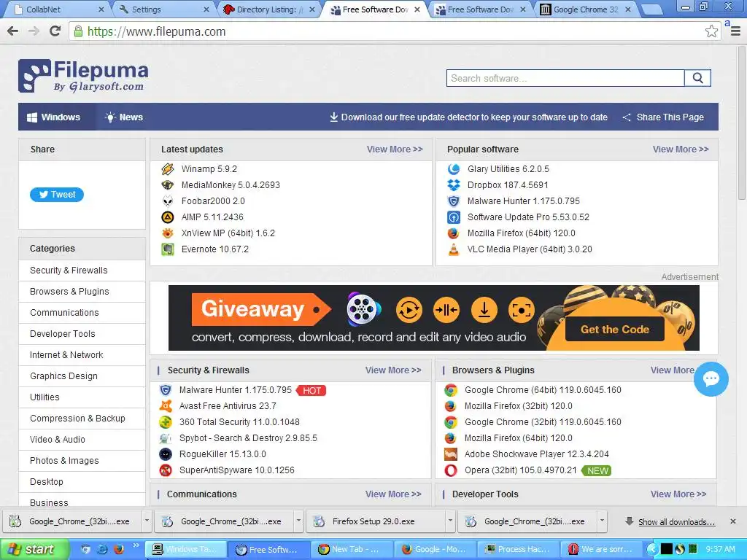This screenshot has height=560, width=747.
Task: Click the Software Update Pro icon
Action: [454, 217]
